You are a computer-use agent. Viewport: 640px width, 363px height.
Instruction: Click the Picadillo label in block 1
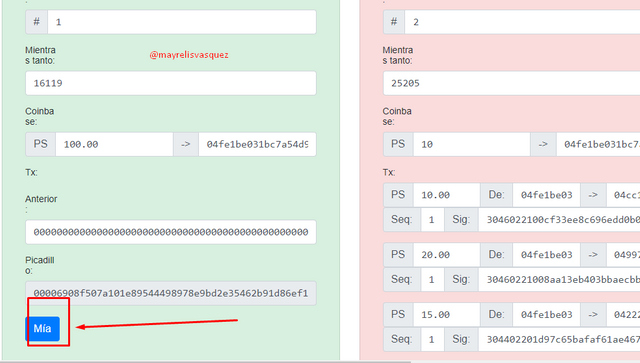tap(40, 265)
